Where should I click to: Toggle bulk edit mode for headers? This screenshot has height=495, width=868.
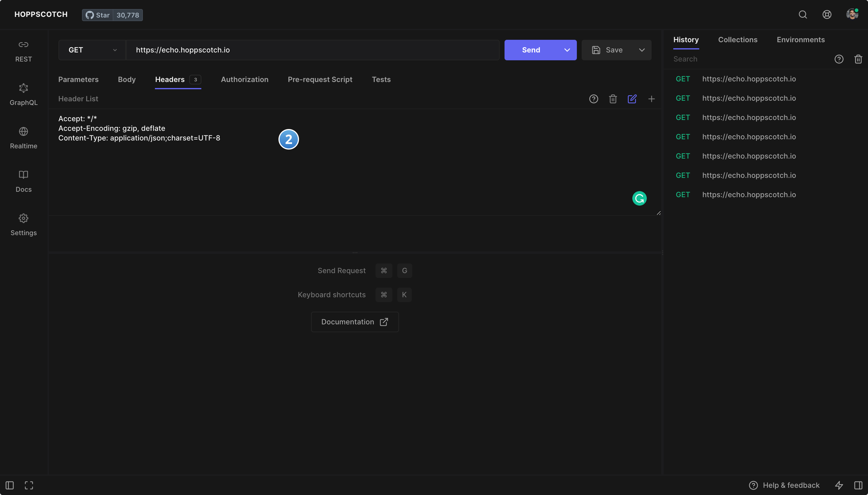click(632, 99)
